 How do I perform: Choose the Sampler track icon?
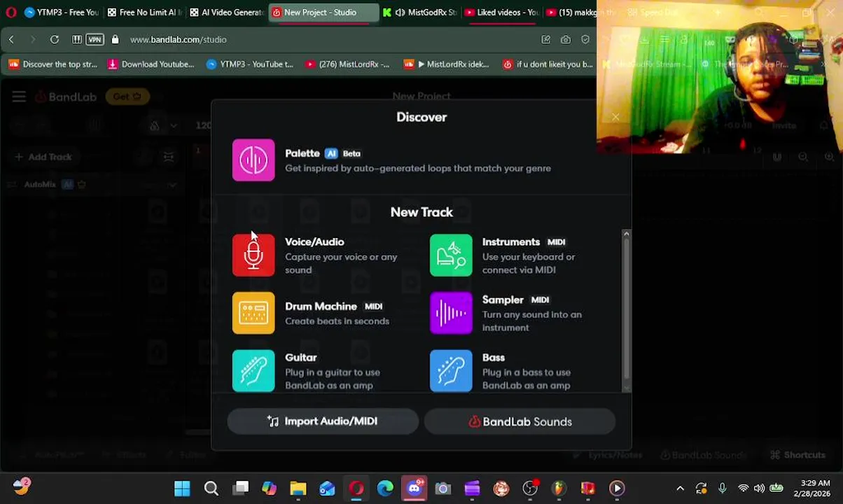451,313
